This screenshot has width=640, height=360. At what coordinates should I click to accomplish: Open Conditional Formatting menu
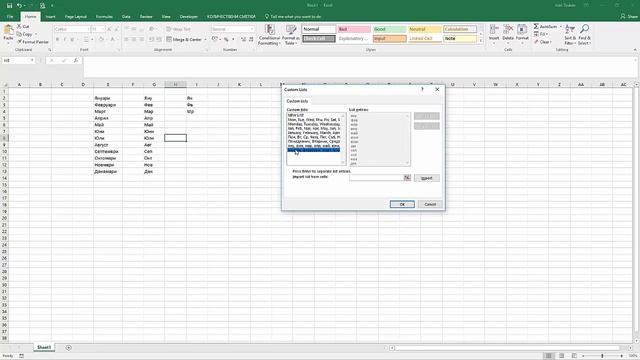269,35
